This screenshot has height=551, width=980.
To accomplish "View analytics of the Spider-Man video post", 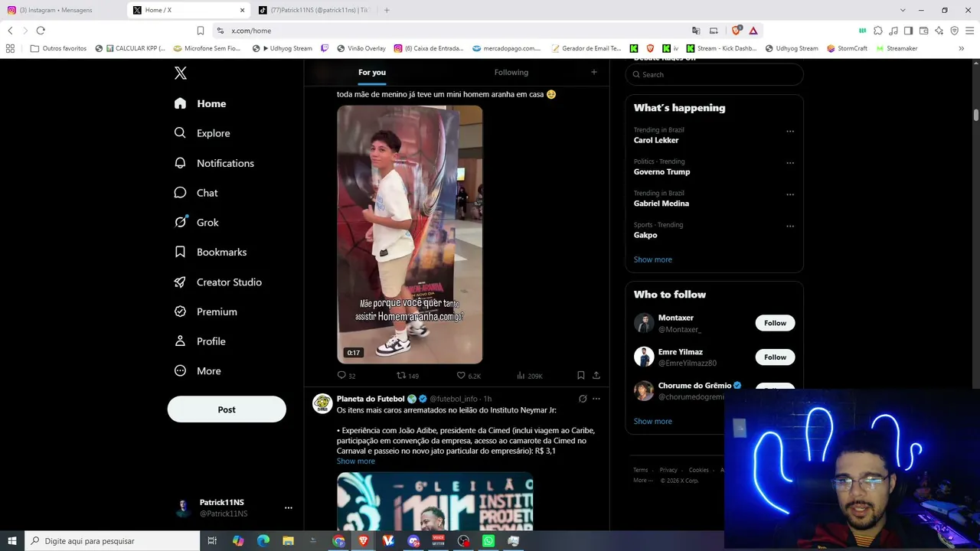I will point(529,376).
